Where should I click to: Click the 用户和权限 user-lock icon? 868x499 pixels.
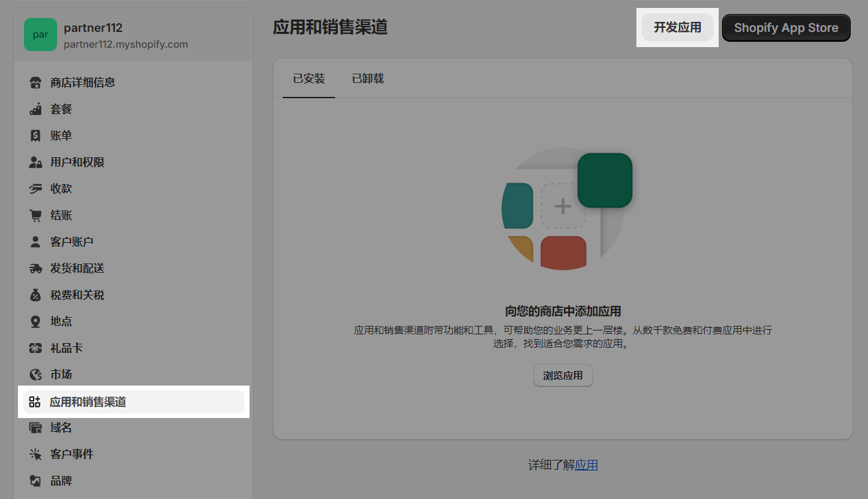pyautogui.click(x=36, y=162)
